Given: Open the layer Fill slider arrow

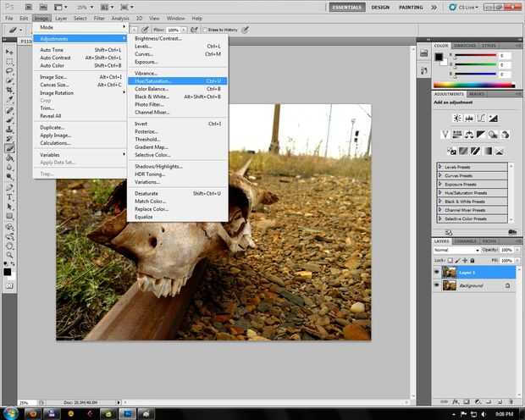Looking at the screenshot, I should click(x=517, y=260).
